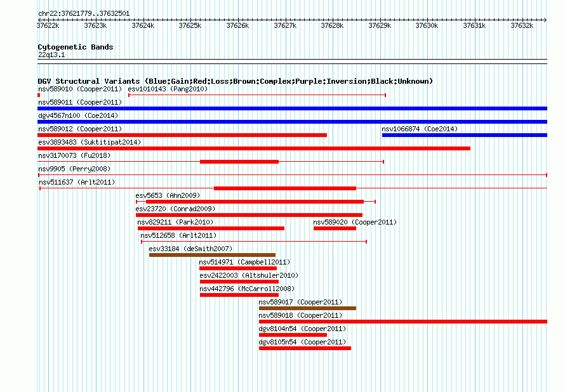Click the 37631k ruler position label
The width and height of the screenshot is (565, 392).
pos(474,25)
